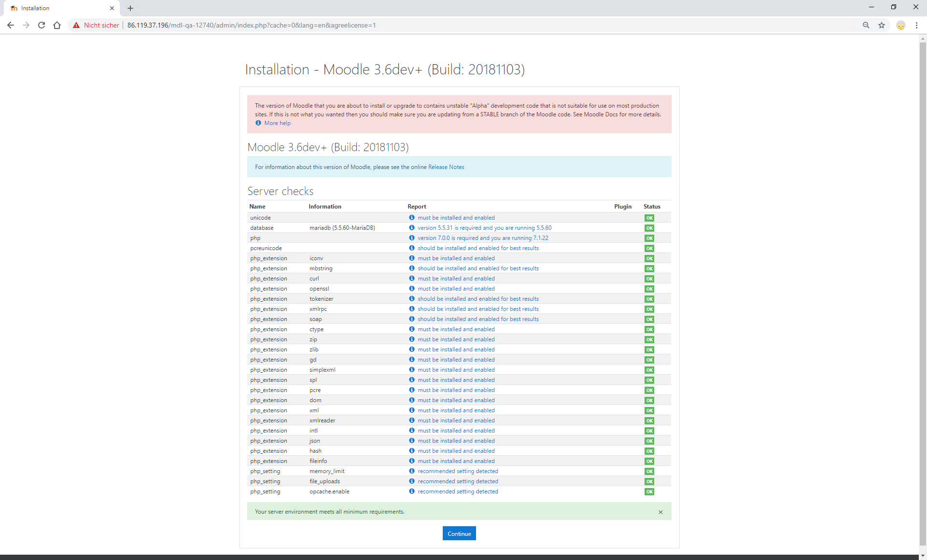
Task: Click the info icon in the zip row
Action: click(x=412, y=339)
